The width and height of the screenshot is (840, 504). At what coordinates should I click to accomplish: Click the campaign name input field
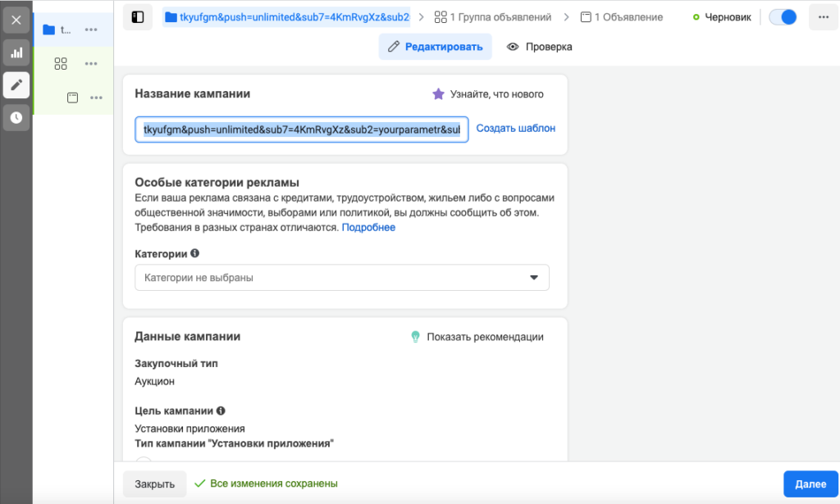[302, 129]
